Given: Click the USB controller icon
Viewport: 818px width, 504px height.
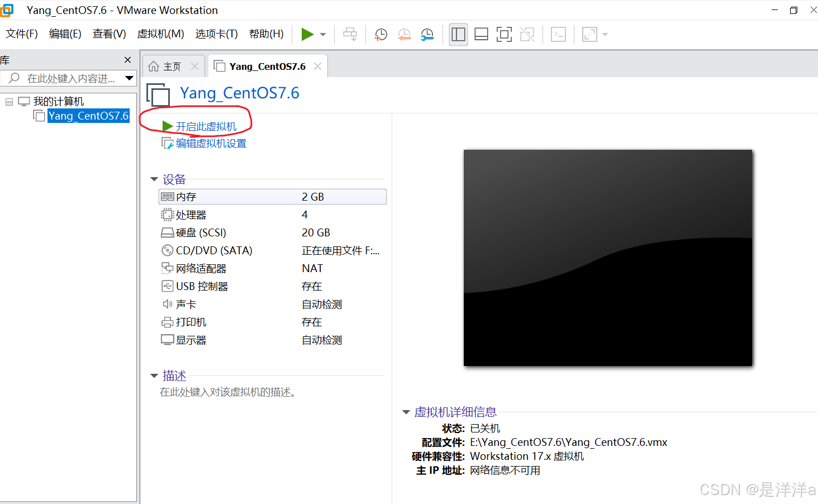Looking at the screenshot, I should [167, 286].
